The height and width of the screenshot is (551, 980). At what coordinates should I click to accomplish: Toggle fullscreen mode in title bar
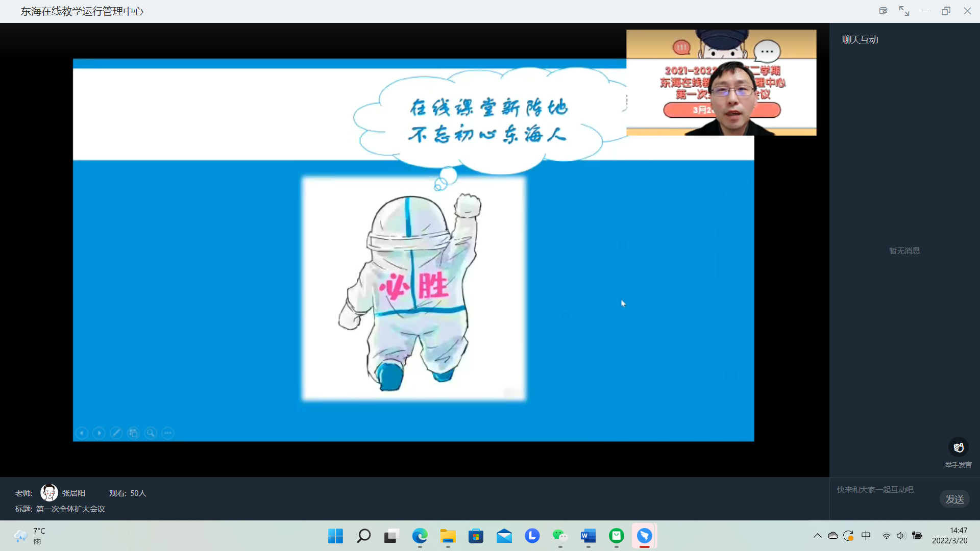click(x=904, y=11)
